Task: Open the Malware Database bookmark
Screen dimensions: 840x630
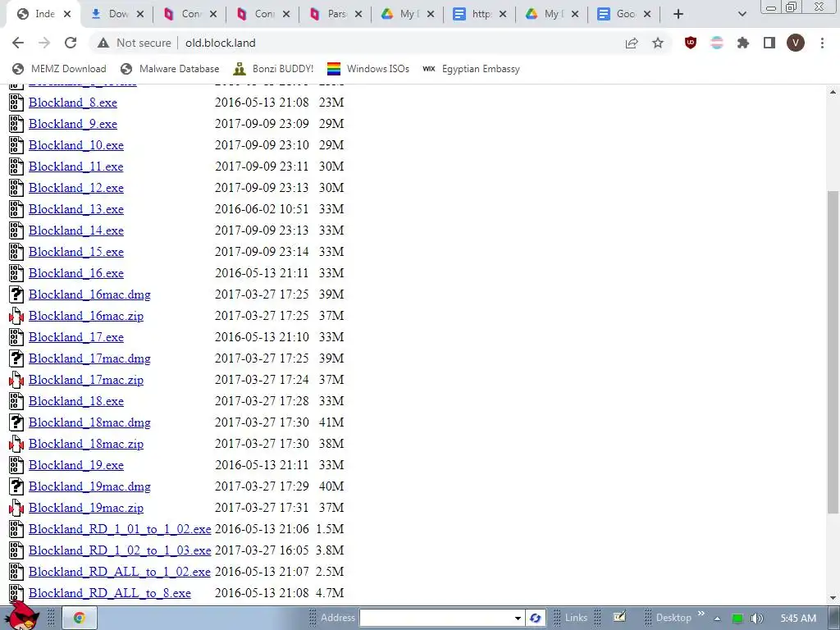Action: point(170,69)
